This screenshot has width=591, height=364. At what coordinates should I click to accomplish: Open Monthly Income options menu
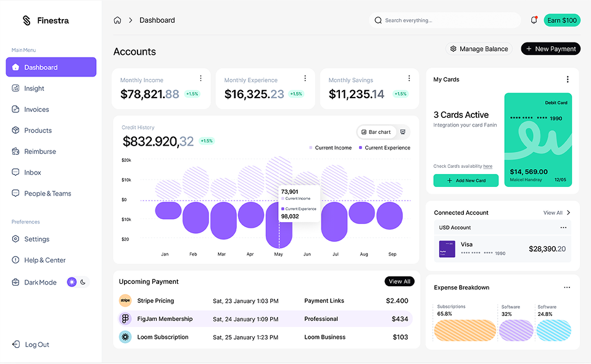201,78
